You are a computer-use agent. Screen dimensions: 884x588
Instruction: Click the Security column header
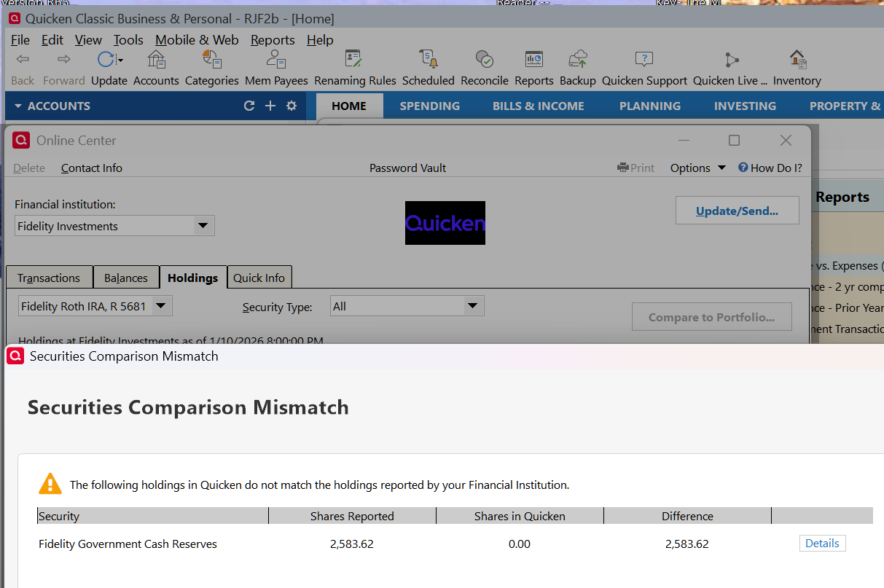click(x=153, y=516)
